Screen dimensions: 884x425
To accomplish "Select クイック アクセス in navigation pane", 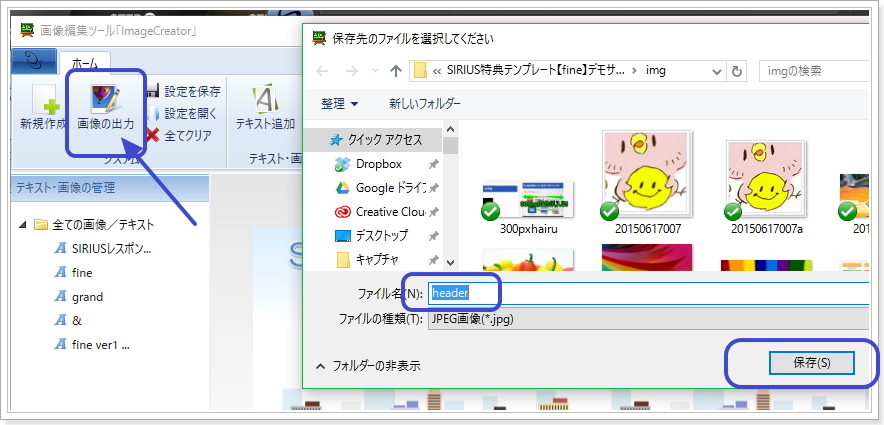I will pyautogui.click(x=375, y=140).
